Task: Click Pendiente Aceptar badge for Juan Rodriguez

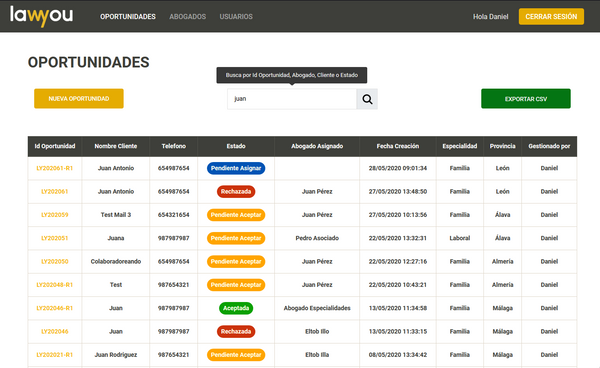Action: point(236,355)
